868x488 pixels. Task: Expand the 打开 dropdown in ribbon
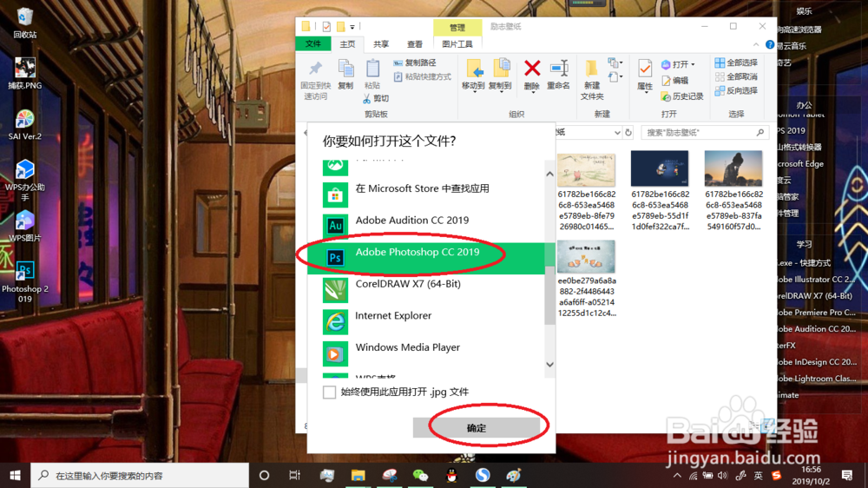tap(693, 65)
